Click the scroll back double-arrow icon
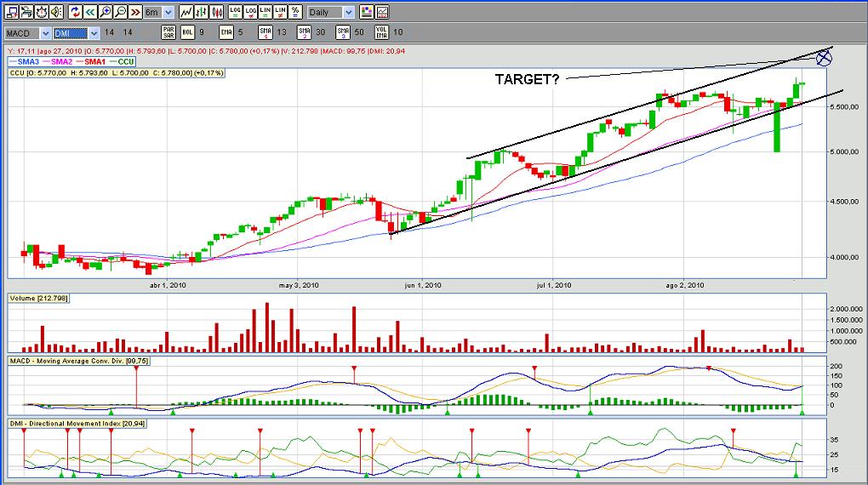 coord(90,12)
